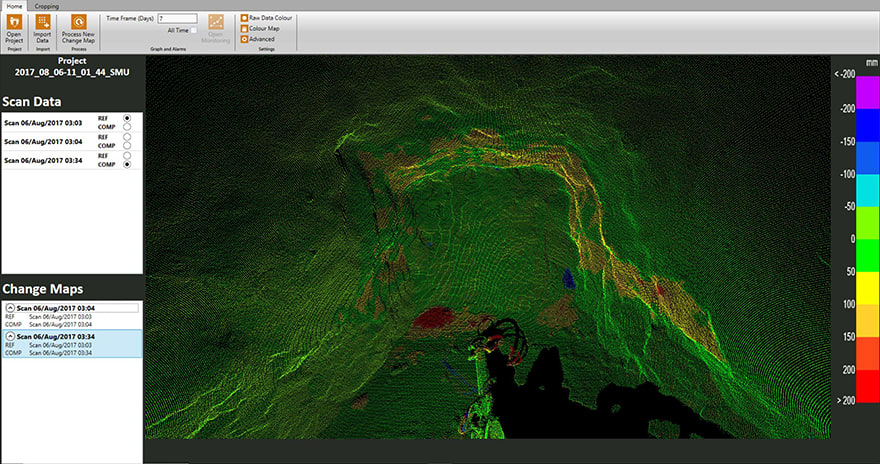This screenshot has width=880, height=464.
Task: Select Scan 06/Aug/2017 03:04 in Scan Data
Action: coord(44,142)
